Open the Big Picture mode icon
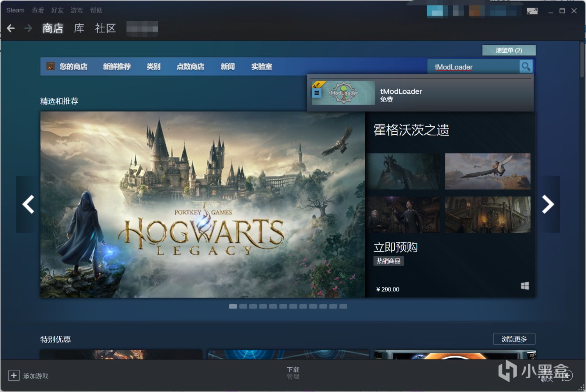This screenshot has height=392, width=586. (x=532, y=11)
